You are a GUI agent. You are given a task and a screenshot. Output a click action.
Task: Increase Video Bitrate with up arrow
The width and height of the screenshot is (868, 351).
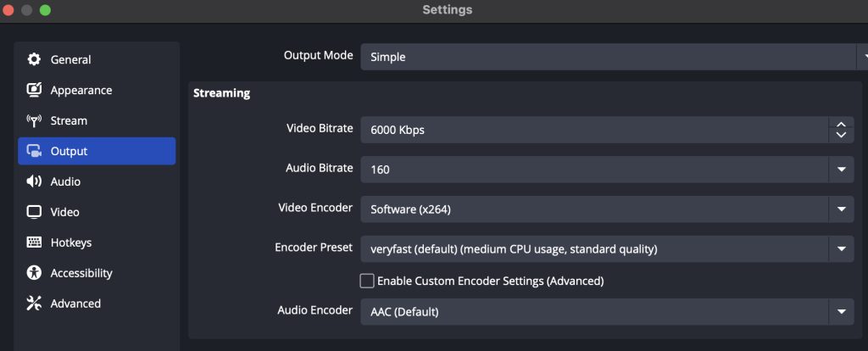pyautogui.click(x=842, y=124)
